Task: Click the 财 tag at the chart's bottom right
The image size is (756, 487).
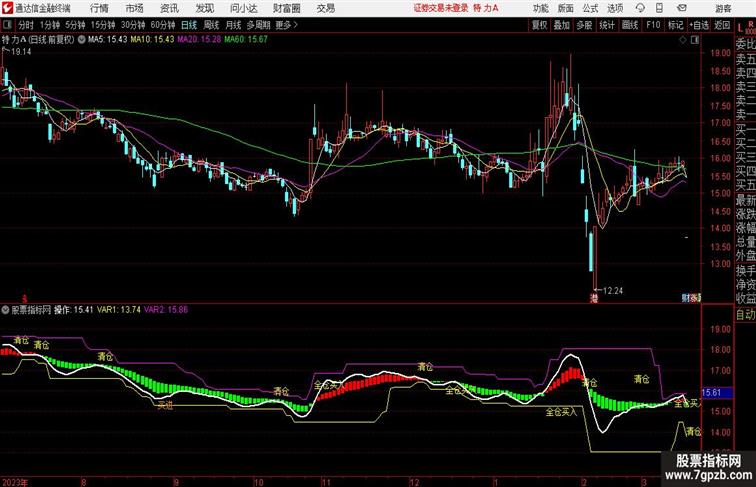Action: pos(686,298)
